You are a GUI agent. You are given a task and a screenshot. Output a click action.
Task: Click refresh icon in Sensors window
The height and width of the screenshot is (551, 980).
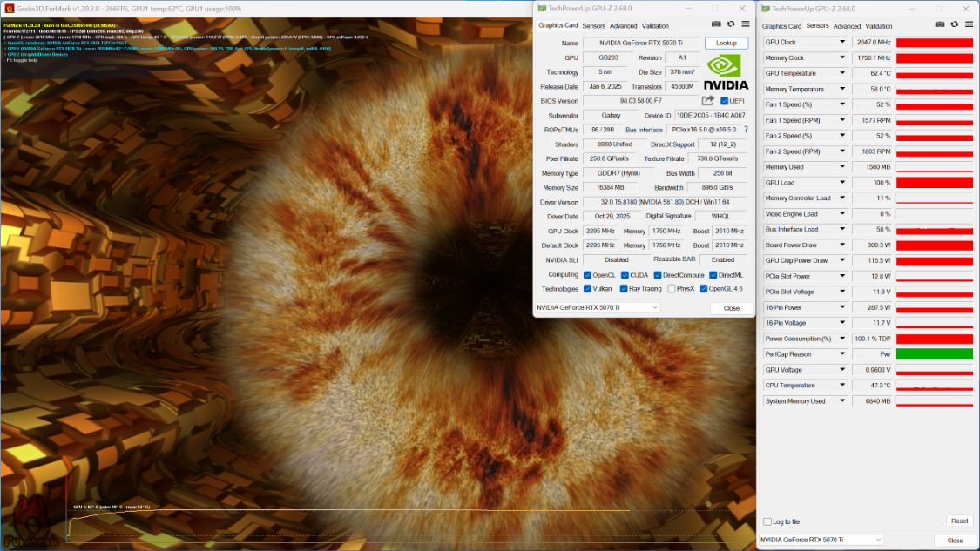[955, 24]
